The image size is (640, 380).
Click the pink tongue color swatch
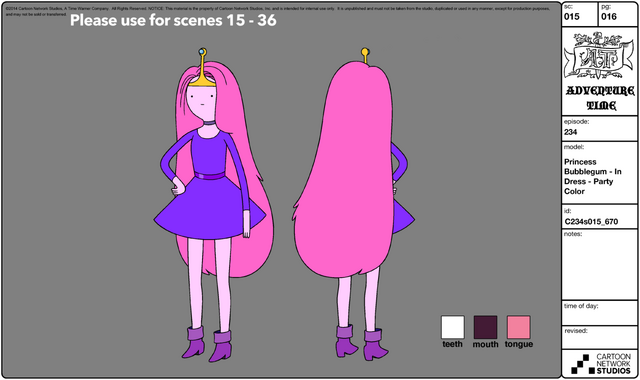point(518,327)
